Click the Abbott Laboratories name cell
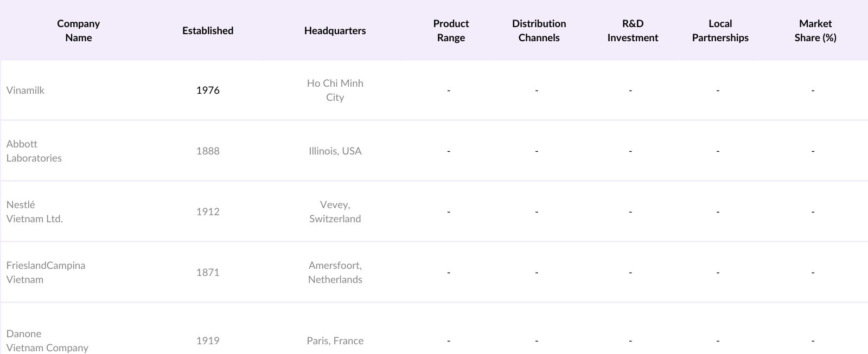 [34, 151]
